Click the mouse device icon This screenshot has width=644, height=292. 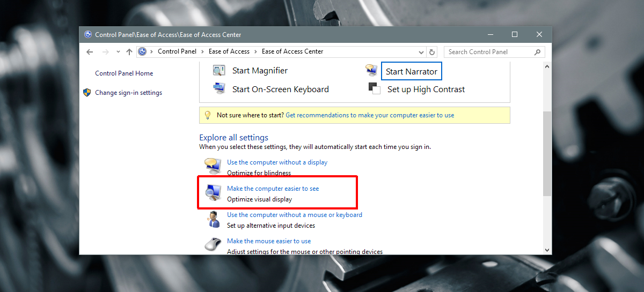coord(213,244)
